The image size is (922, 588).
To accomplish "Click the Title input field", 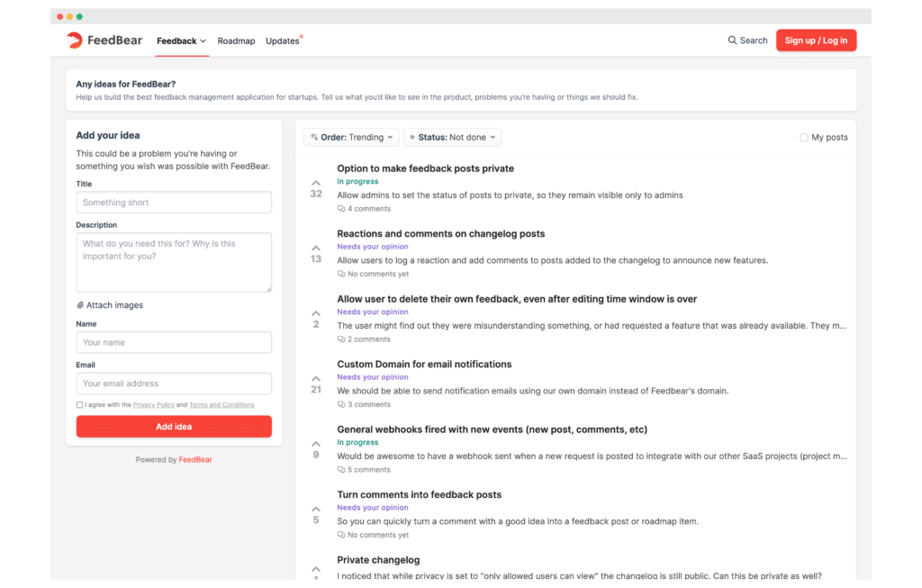I will coord(173,202).
